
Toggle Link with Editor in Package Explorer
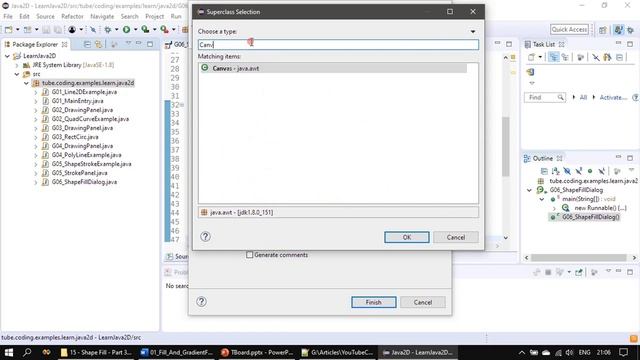(98, 44)
